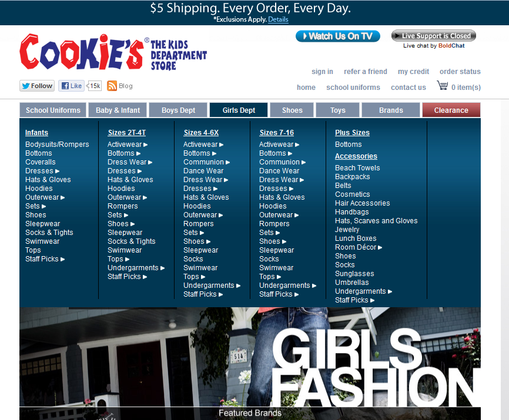
Task: Open the Toys tab
Action: (x=337, y=110)
